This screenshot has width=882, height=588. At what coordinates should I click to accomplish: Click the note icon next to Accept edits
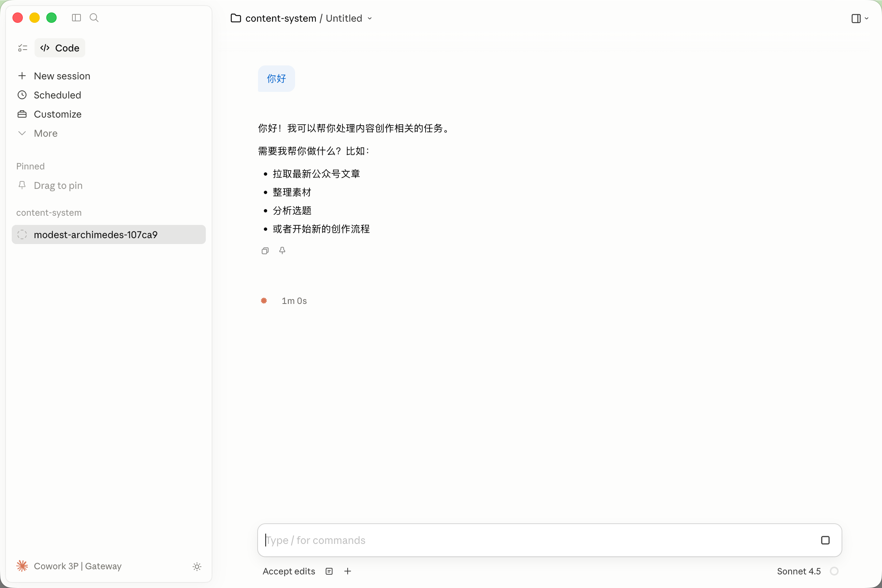(x=329, y=571)
